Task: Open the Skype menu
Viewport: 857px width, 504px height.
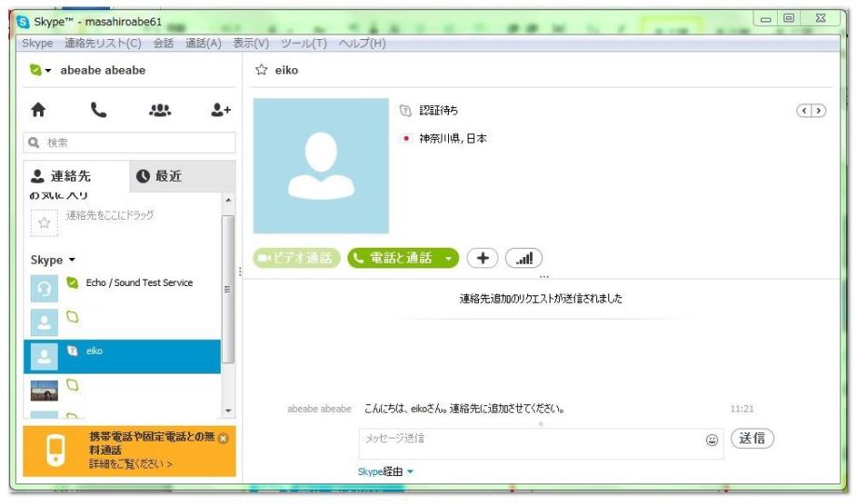Action: coord(37,43)
